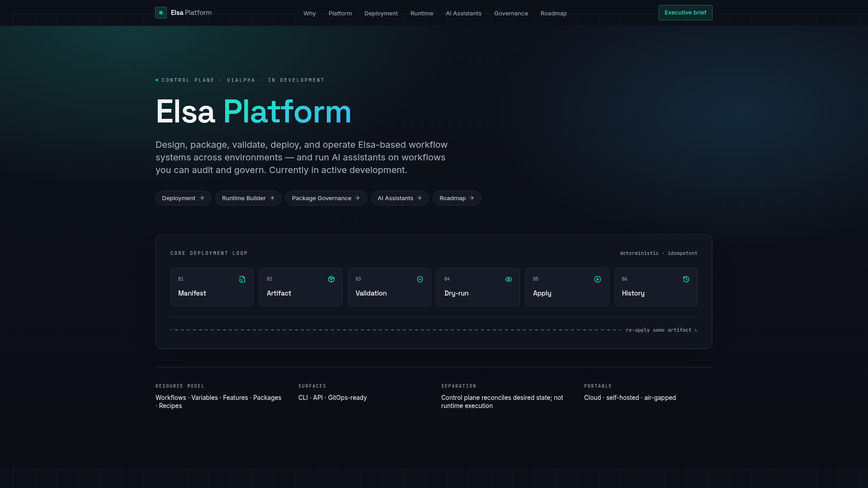Click the Manifest step file icon

tap(242, 279)
